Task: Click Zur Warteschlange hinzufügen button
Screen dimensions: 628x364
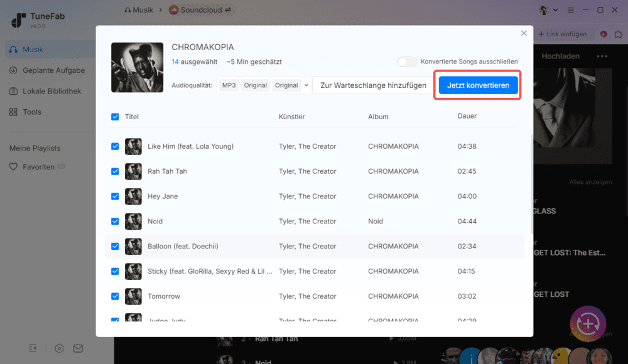Action: click(x=373, y=85)
